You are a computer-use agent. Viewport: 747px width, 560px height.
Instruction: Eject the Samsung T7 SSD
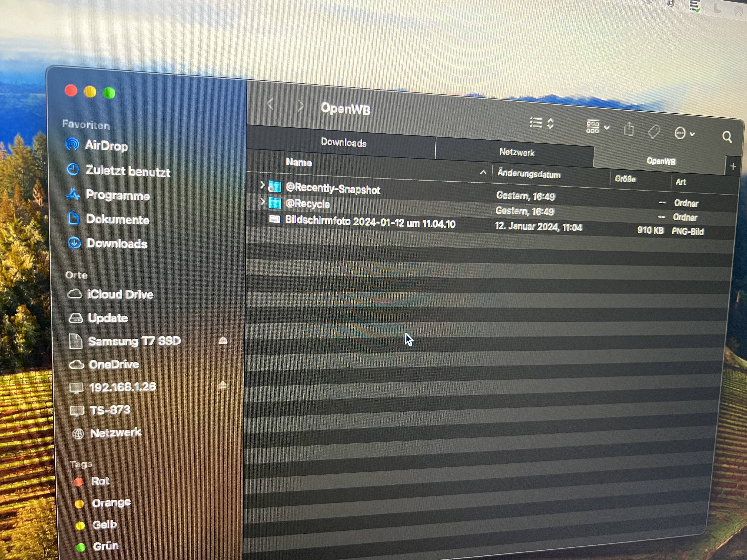pos(223,341)
